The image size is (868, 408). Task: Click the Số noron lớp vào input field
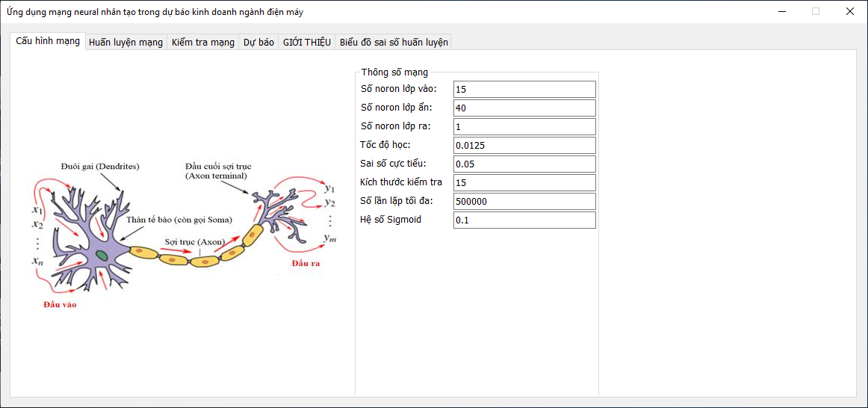(x=524, y=89)
